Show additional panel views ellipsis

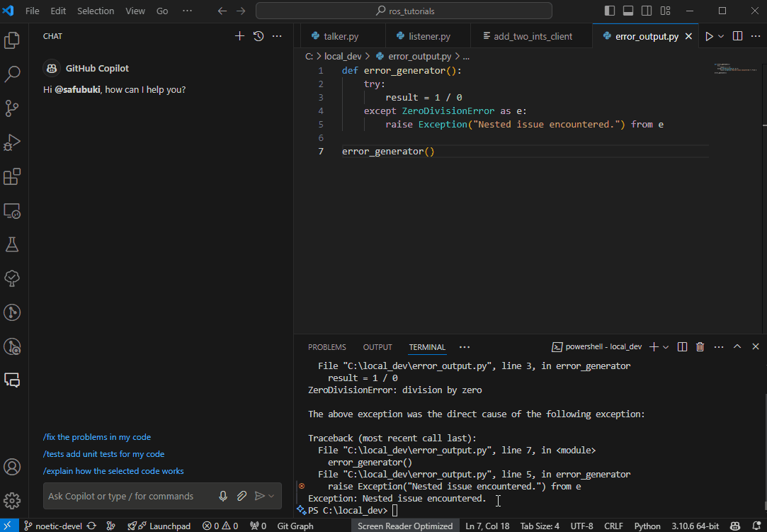tap(465, 346)
